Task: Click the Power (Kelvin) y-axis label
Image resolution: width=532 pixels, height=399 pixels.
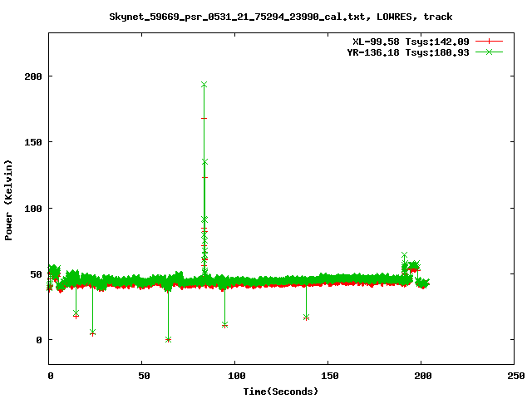Action: click(x=8, y=200)
